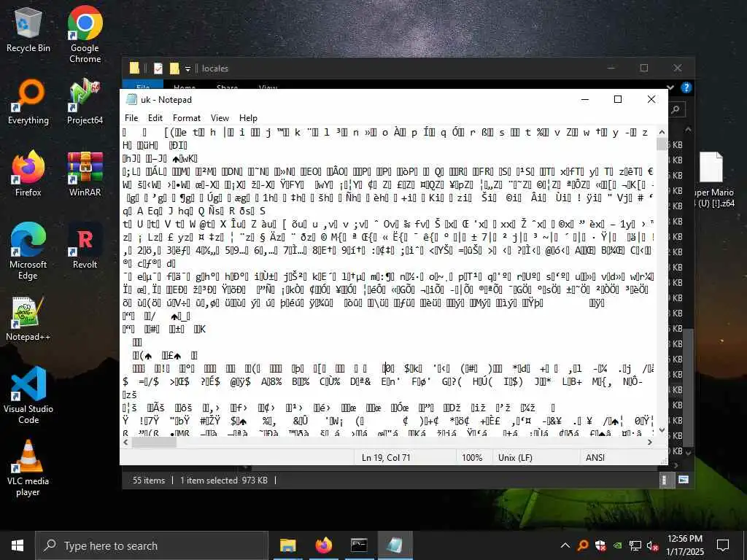The image size is (747, 560).
Task: Click File Explorer icon in the taskbar
Action: coord(287,545)
